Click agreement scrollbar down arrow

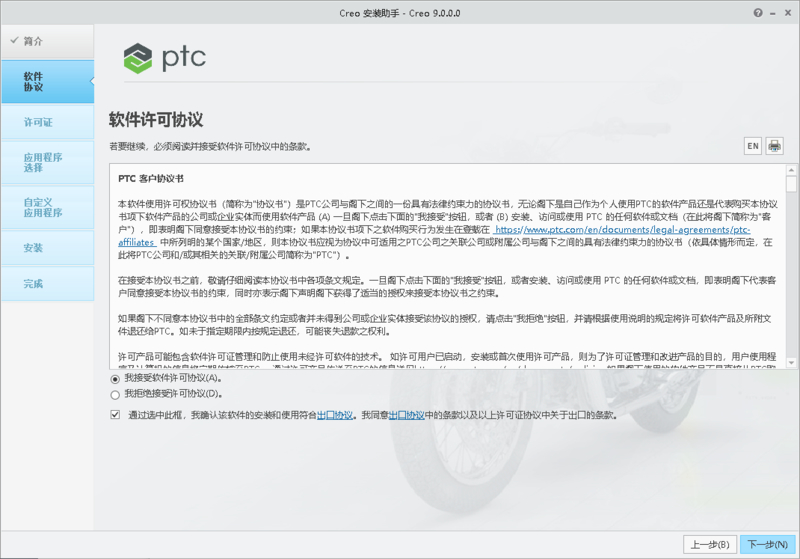point(791,363)
